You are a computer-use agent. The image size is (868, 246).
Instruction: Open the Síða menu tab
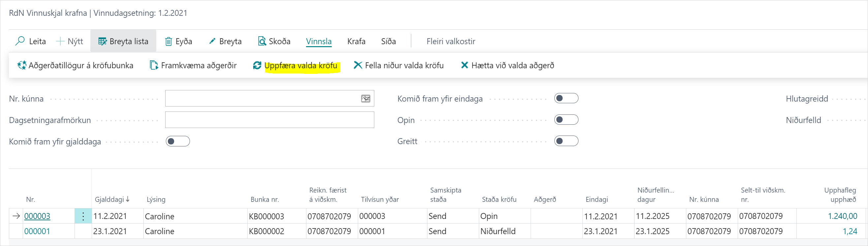(388, 41)
